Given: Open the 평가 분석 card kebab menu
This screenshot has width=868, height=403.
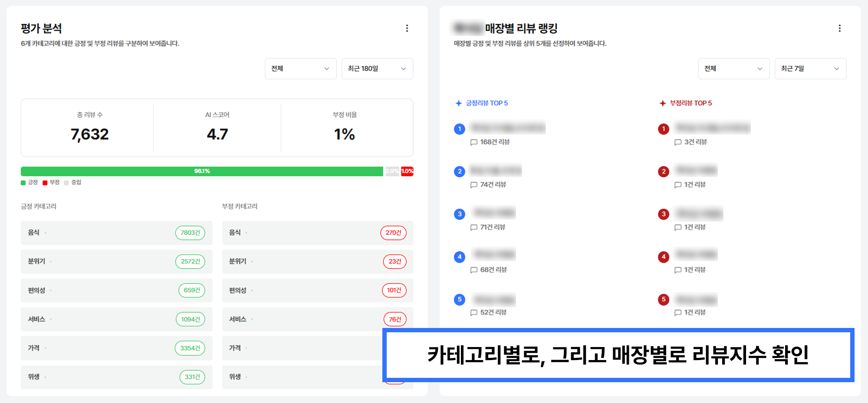Looking at the screenshot, I should (407, 28).
